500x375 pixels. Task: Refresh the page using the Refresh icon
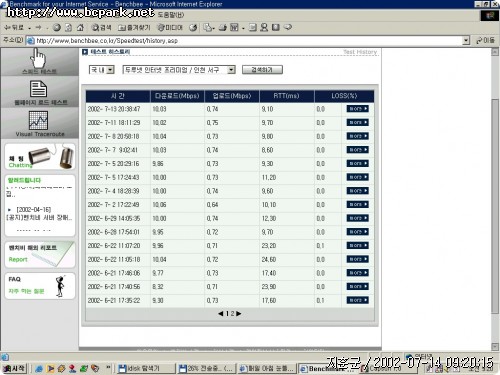[68, 27]
